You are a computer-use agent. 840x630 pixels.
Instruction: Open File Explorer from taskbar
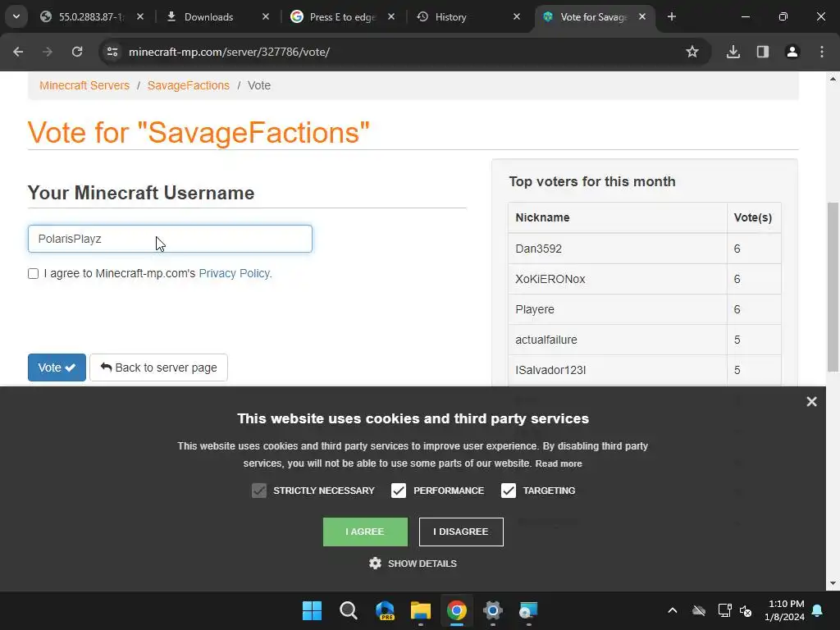click(421, 610)
